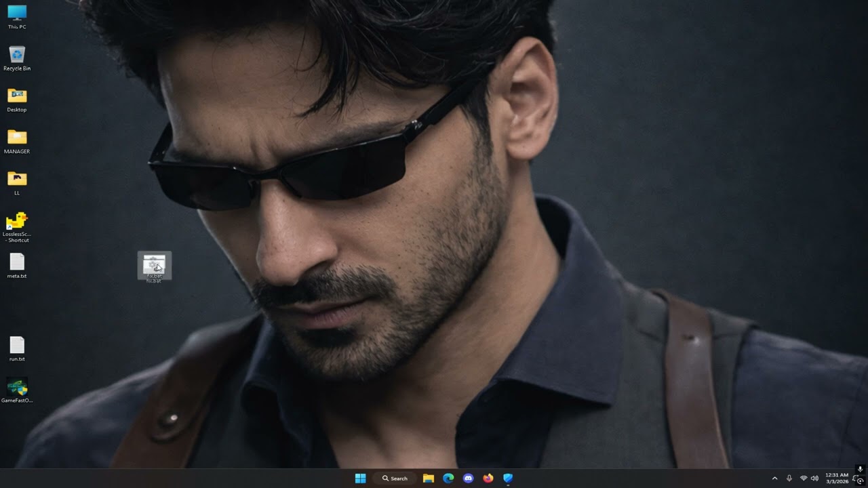Launch Microsoft Edge from the taskbar
The image size is (868, 488).
coord(448,479)
